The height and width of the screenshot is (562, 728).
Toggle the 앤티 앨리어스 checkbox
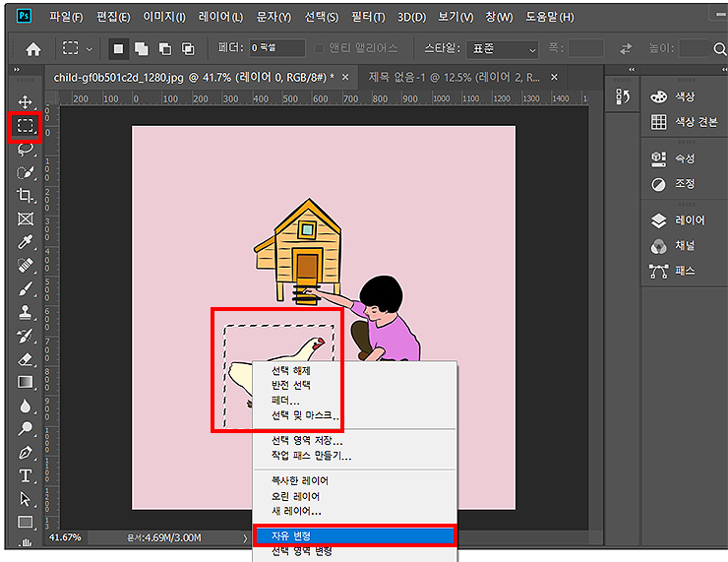coord(319,48)
